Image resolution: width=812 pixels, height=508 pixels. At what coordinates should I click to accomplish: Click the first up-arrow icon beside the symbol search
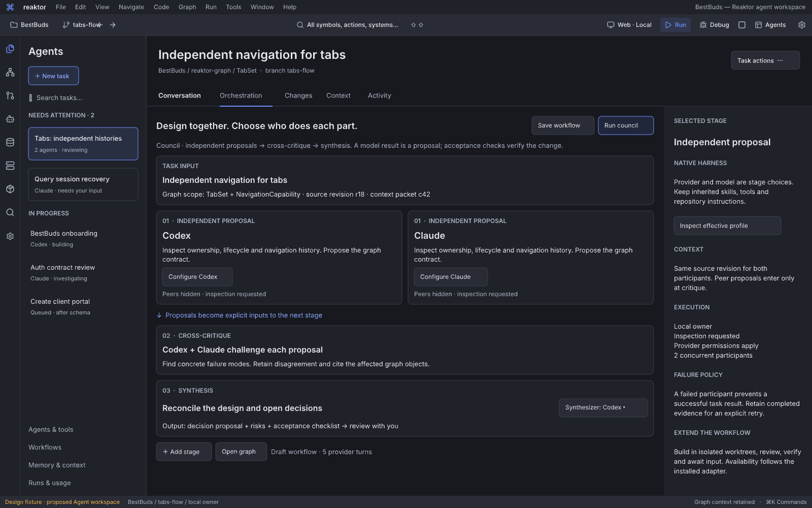(414, 25)
